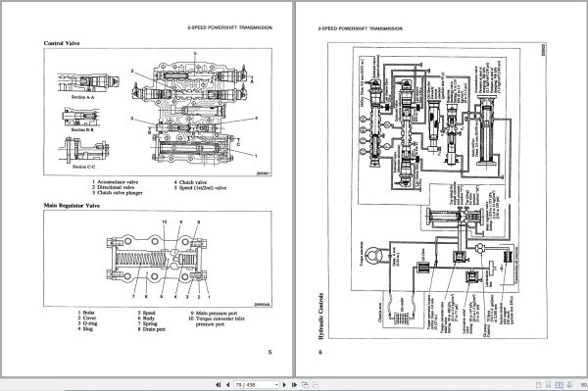Open the page number dropdown arrow
Image resolution: width=588 pixels, height=391 pixels.
point(276,384)
